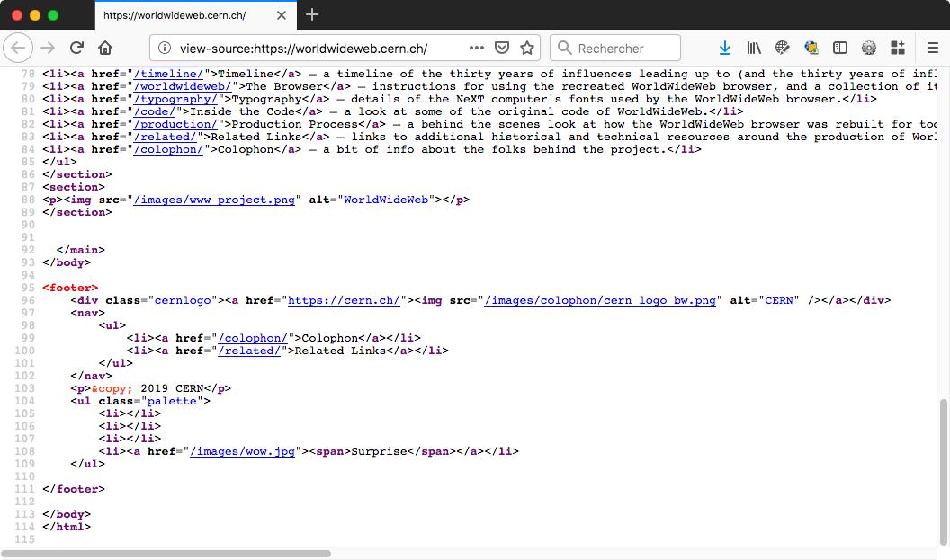Screen dimensions: 950x560
Task: Click the horizontal scrollbar thumb
Action: pos(166,554)
